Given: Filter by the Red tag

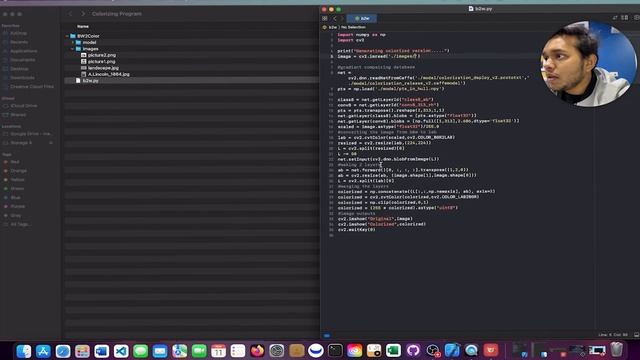Looking at the screenshot, I should click(x=15, y=162).
